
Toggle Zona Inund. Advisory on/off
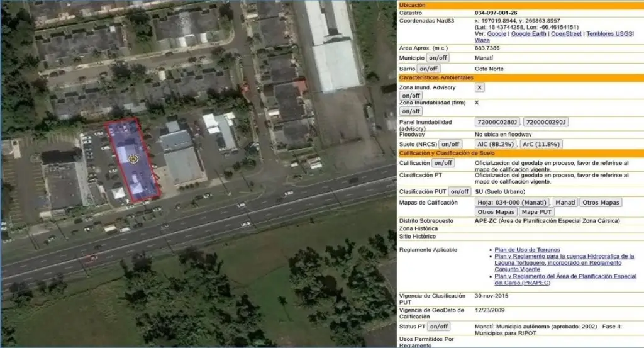click(x=411, y=96)
